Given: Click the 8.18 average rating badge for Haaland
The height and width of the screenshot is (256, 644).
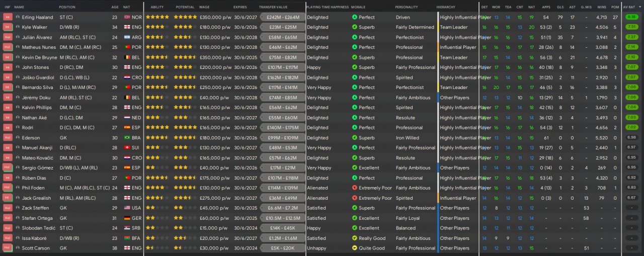Looking at the screenshot, I should 631,17.
